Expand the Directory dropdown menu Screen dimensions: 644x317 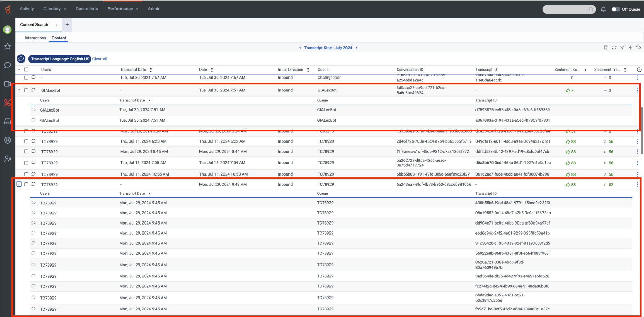point(55,9)
